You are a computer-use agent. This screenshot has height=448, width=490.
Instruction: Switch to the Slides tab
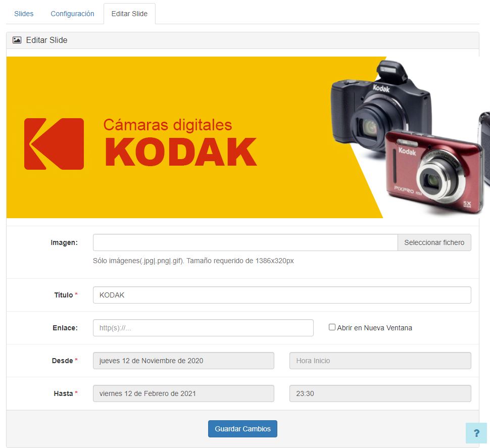(x=23, y=14)
